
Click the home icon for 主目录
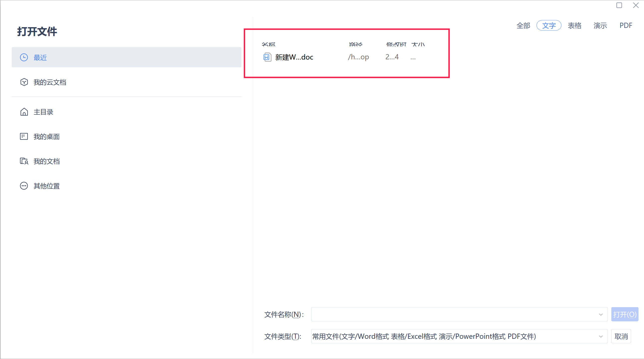click(x=24, y=112)
